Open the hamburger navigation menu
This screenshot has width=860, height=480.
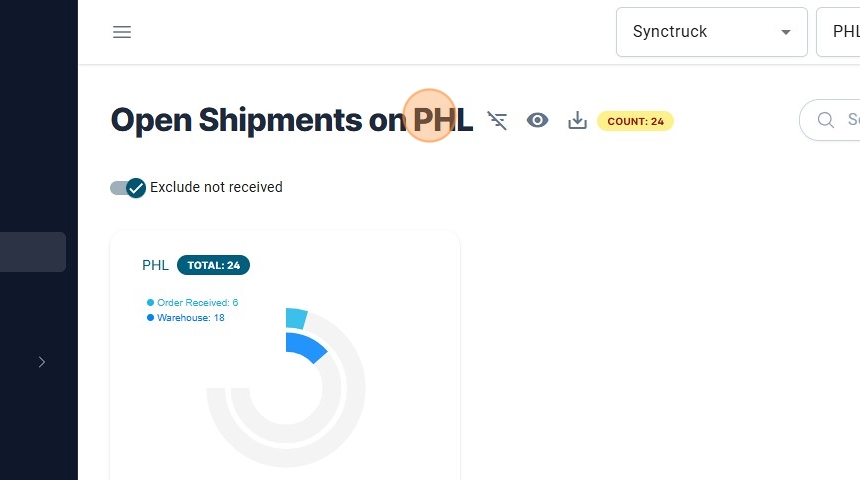point(122,32)
